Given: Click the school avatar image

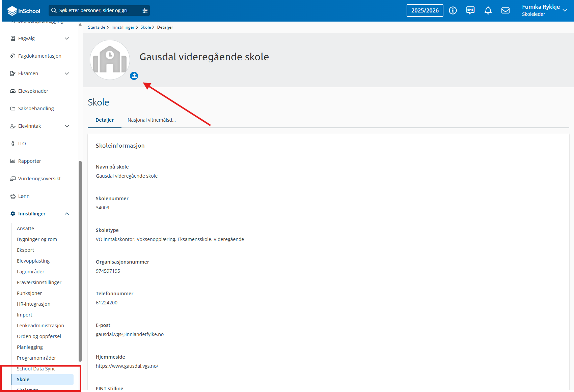Looking at the screenshot, I should pyautogui.click(x=110, y=60).
